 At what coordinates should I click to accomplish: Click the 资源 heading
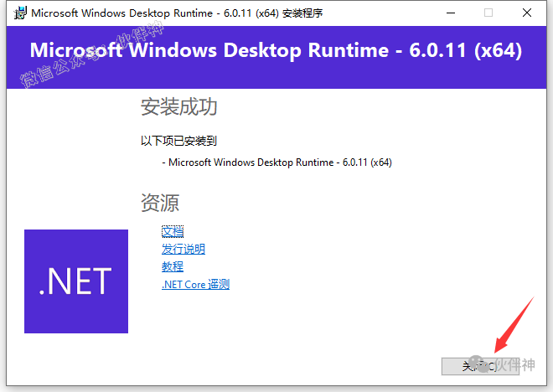point(160,203)
